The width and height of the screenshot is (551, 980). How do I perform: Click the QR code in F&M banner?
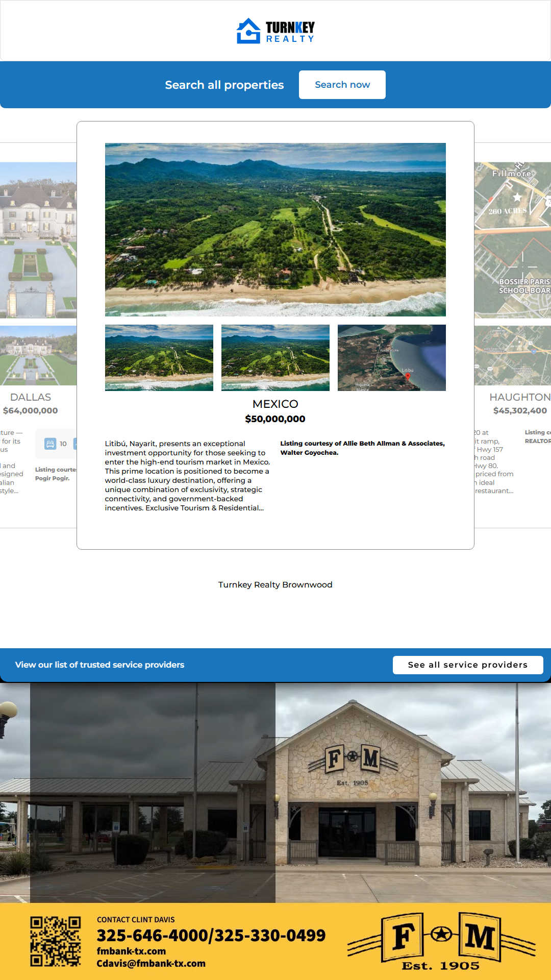(x=55, y=941)
